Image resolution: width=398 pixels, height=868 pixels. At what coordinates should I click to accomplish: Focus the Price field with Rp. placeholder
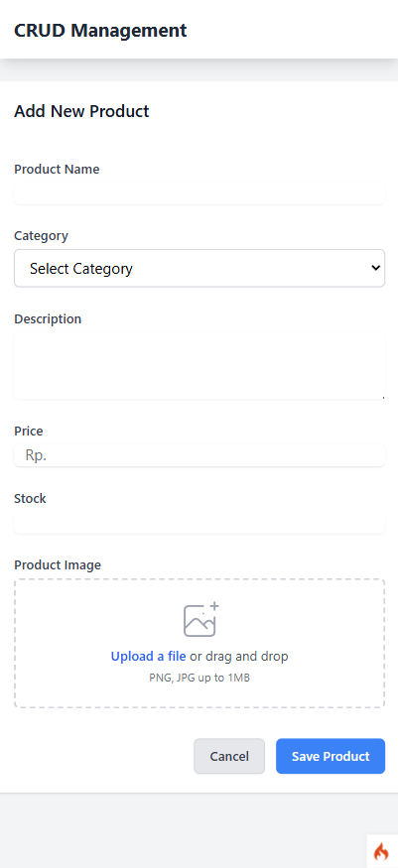[x=199, y=455]
